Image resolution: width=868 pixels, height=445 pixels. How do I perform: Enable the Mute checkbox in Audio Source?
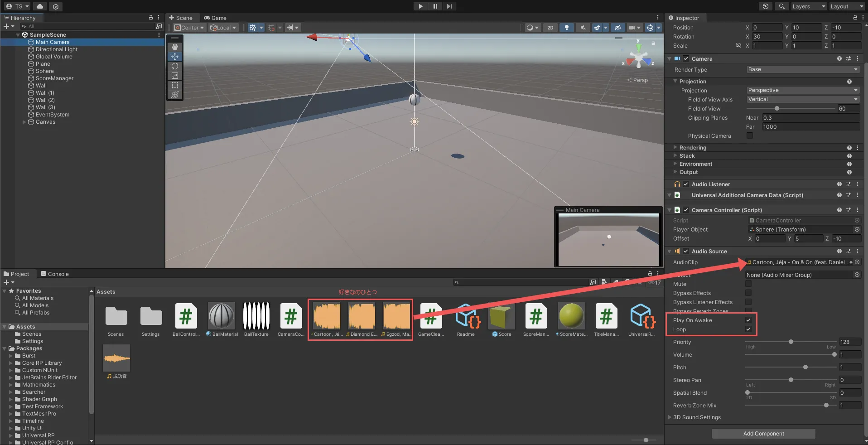pyautogui.click(x=748, y=284)
